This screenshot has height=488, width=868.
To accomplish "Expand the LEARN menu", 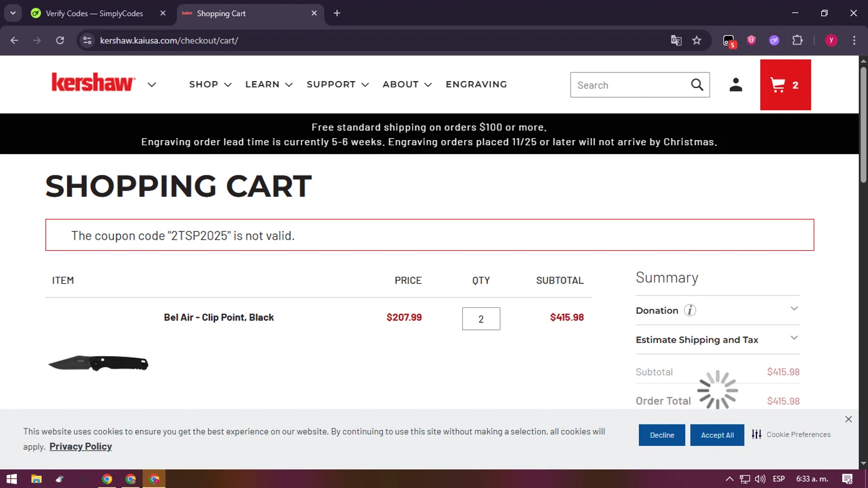I will coord(269,85).
